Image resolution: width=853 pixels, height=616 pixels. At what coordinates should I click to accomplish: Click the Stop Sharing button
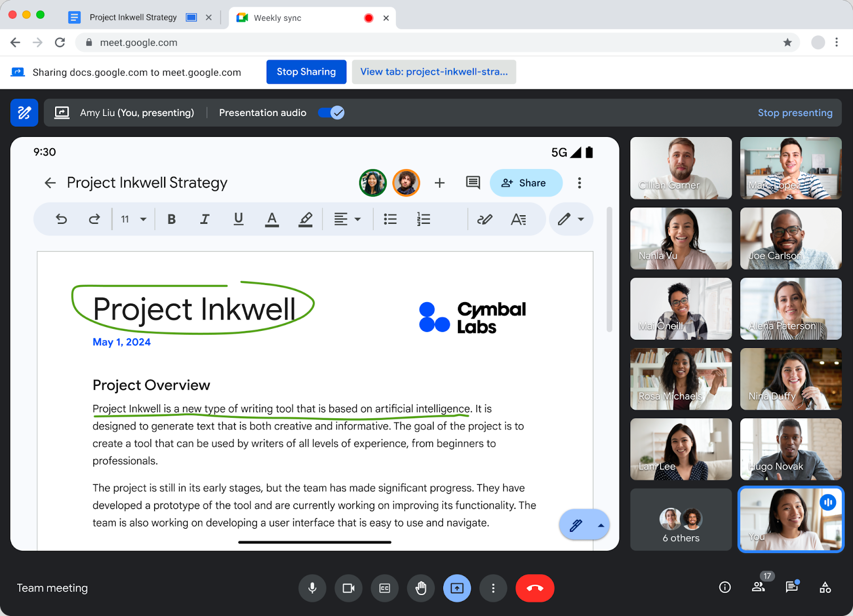tap(306, 71)
